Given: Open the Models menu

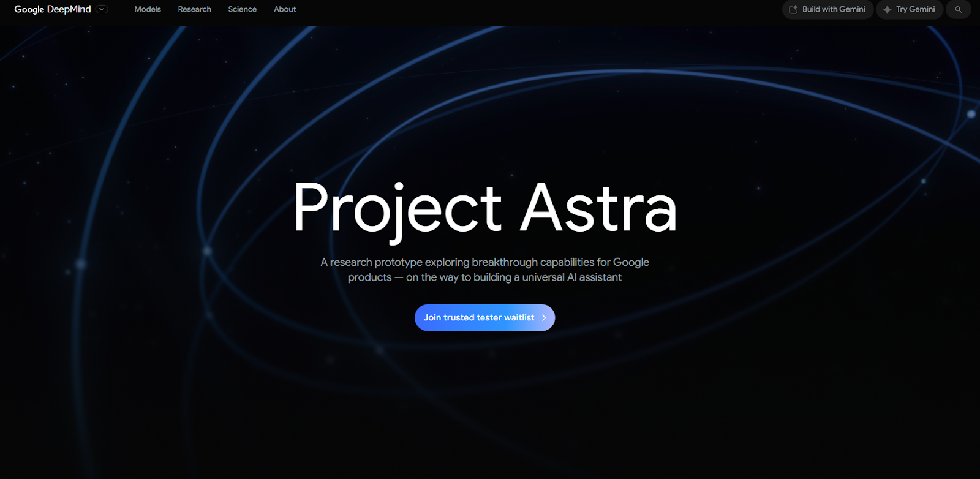Looking at the screenshot, I should coord(148,9).
